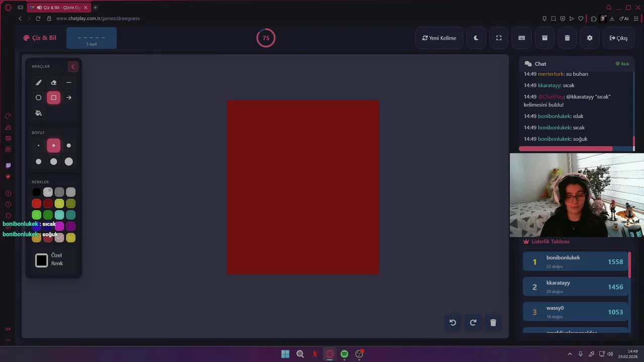Redo the drawing action

(x=473, y=323)
